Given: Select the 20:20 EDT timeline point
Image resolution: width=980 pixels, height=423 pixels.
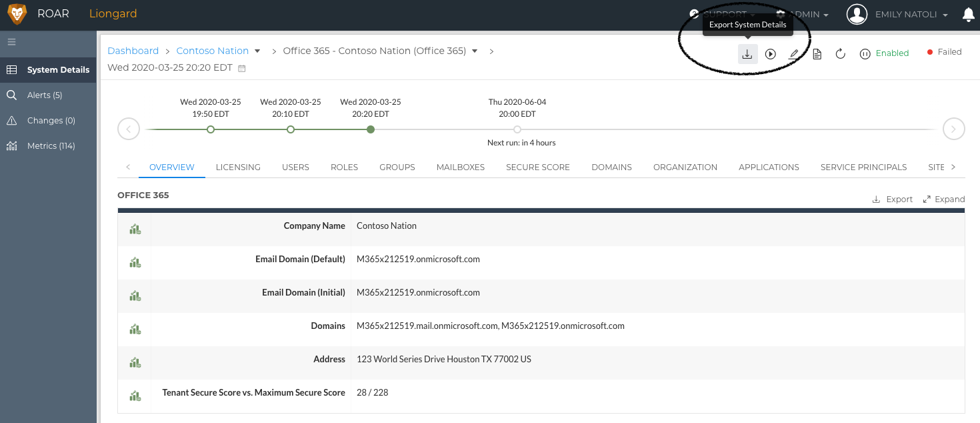Looking at the screenshot, I should coord(371,129).
